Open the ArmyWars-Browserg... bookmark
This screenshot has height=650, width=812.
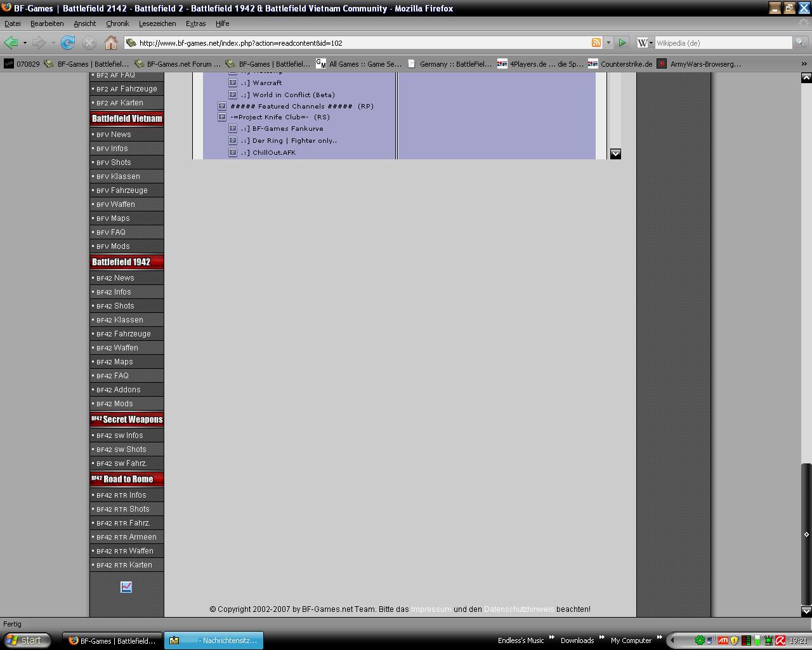[x=699, y=63]
